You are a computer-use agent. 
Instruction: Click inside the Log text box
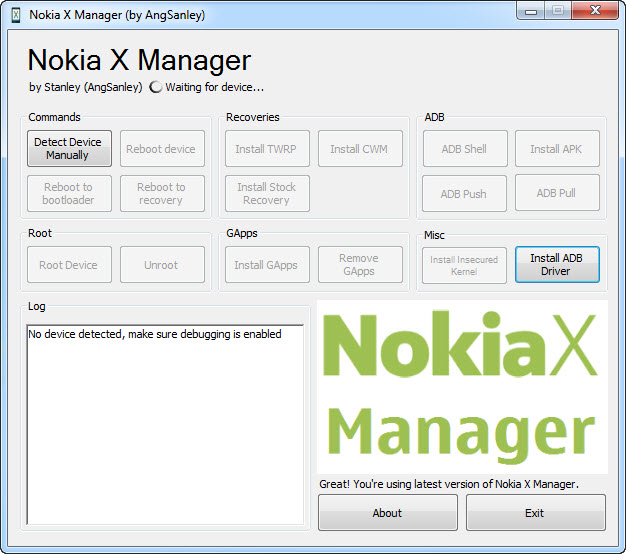(165, 425)
